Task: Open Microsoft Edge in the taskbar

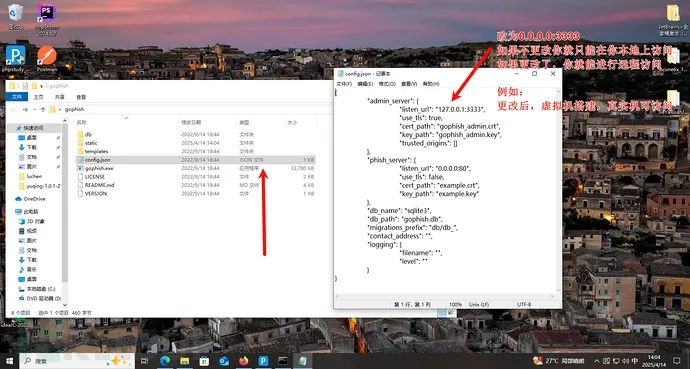Action: 165,361
